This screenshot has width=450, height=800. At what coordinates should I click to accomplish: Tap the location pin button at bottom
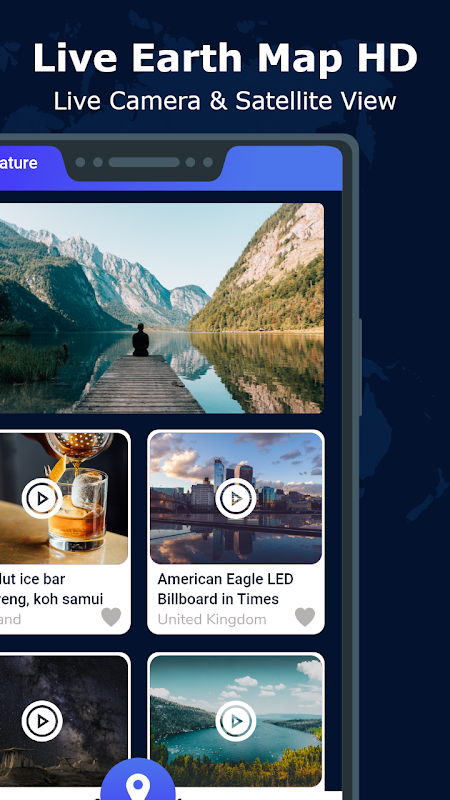[x=138, y=781]
